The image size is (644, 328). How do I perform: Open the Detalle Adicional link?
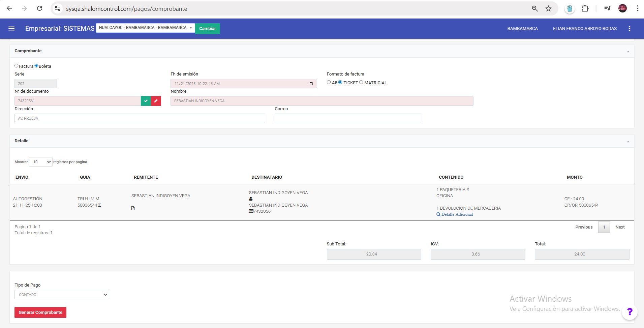457,214
